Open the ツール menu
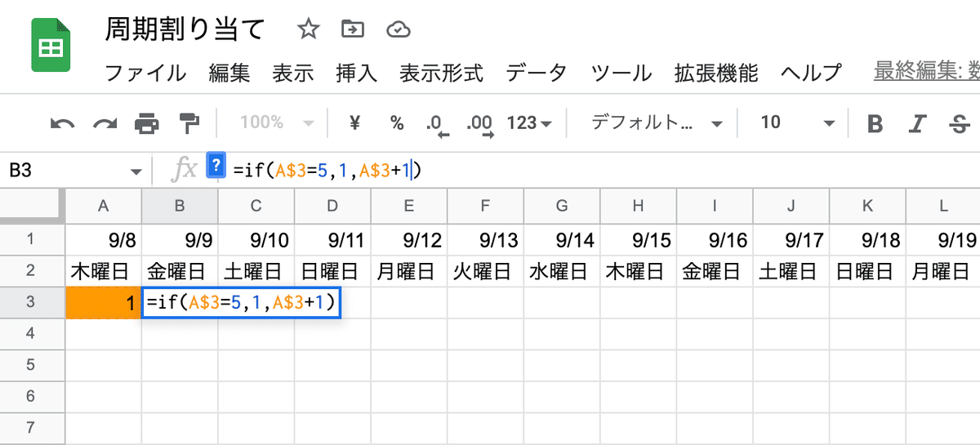This screenshot has height=445, width=980. click(x=621, y=73)
